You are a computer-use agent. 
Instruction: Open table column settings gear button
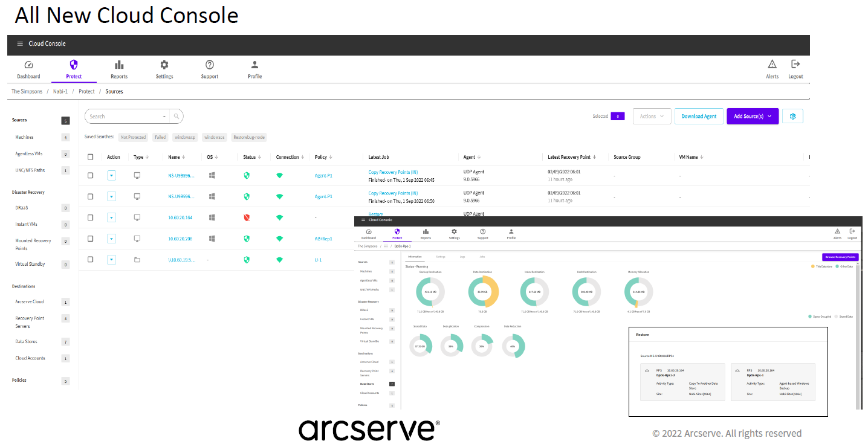pyautogui.click(x=792, y=116)
